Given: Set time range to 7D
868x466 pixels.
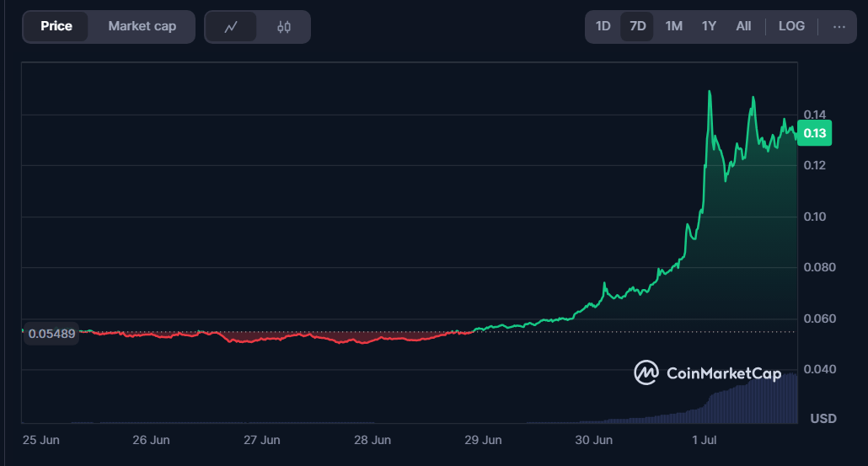Looking at the screenshot, I should [x=638, y=26].
